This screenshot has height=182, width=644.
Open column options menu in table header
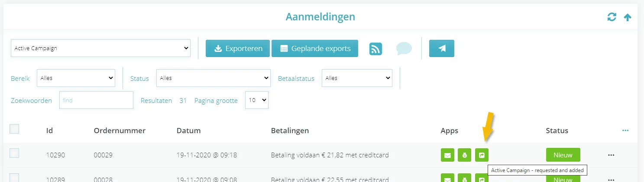tap(625, 130)
